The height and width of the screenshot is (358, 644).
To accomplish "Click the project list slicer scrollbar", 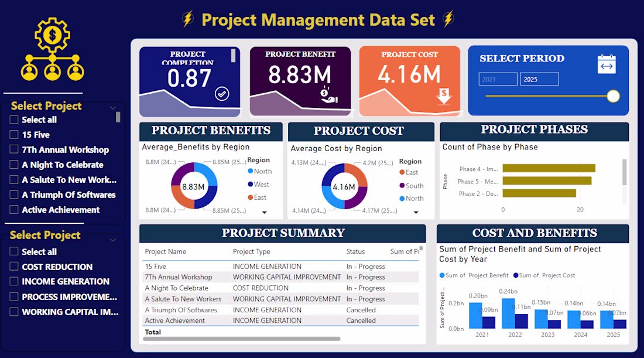I will pos(118,117).
